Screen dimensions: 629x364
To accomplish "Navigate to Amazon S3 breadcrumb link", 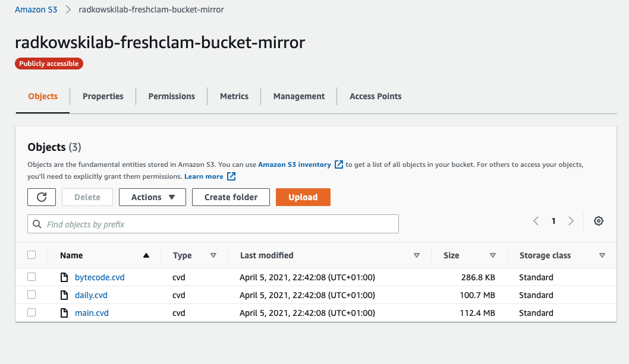I will tap(36, 10).
